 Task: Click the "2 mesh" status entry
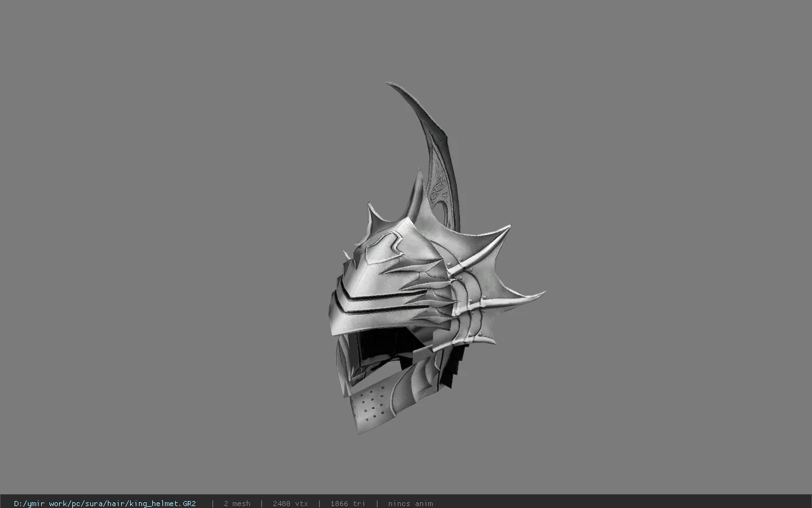[x=237, y=504]
